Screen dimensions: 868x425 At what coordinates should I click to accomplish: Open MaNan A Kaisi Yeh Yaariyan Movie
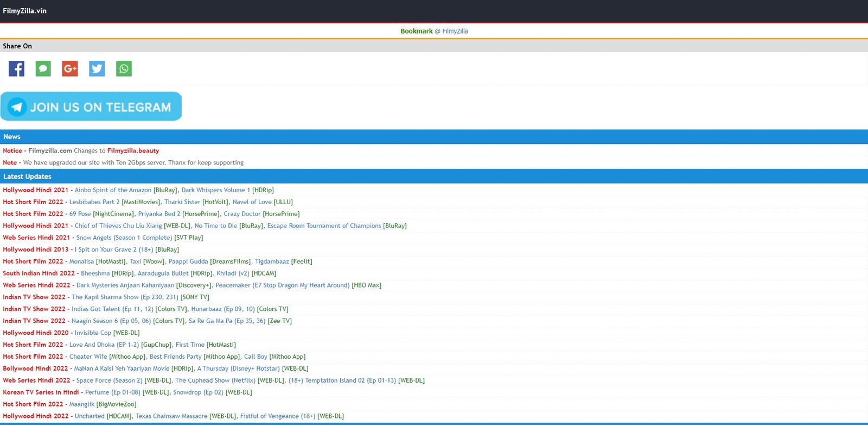122,369
